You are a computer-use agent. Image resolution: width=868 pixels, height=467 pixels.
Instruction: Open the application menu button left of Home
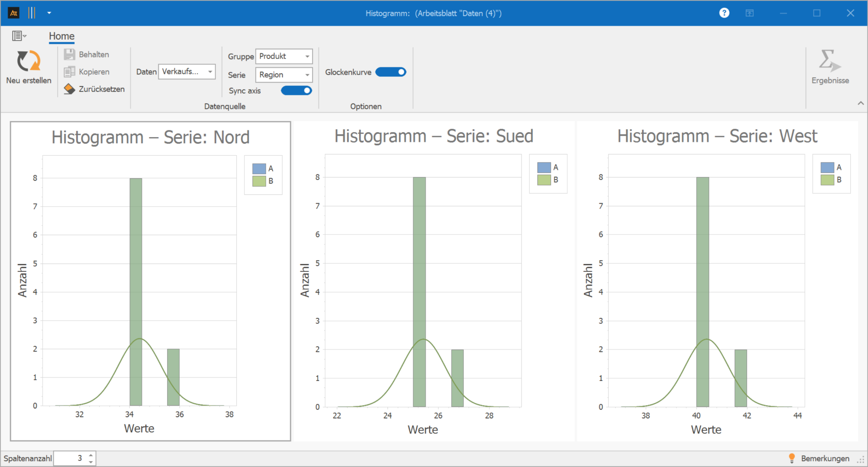click(x=19, y=36)
